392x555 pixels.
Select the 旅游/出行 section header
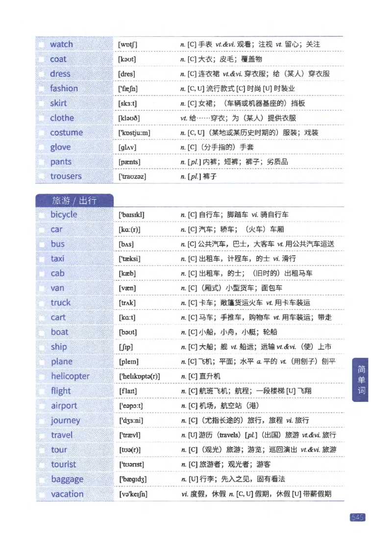pyautogui.click(x=74, y=200)
